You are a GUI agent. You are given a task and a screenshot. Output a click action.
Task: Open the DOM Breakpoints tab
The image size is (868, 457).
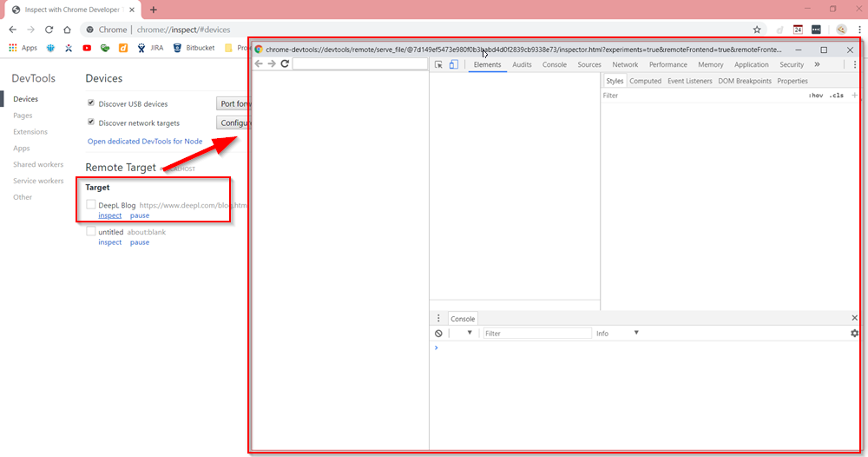pyautogui.click(x=745, y=81)
